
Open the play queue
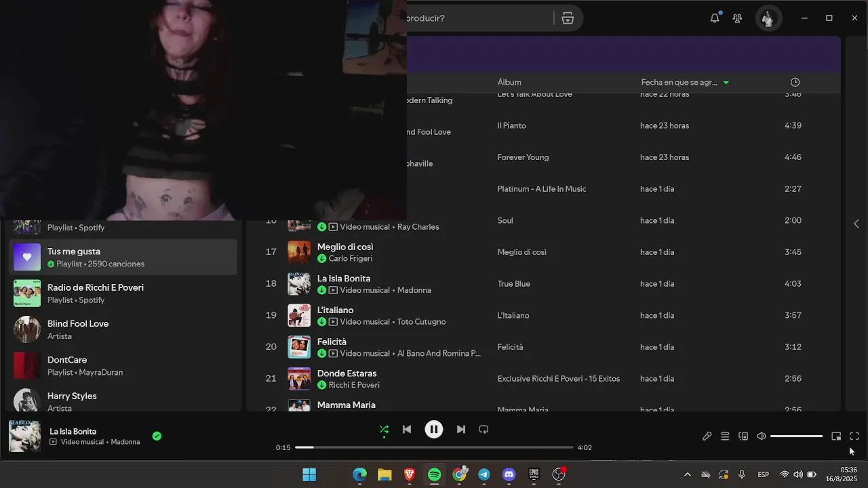[x=725, y=436]
